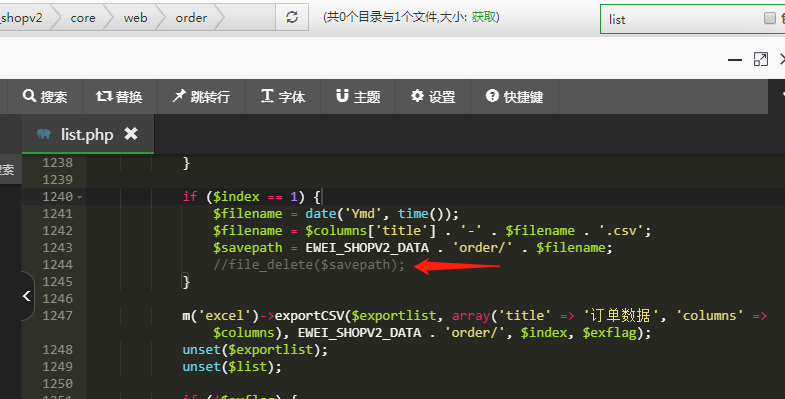The image size is (785, 399).
Task: Open the 替换 replace tool
Action: click(119, 96)
